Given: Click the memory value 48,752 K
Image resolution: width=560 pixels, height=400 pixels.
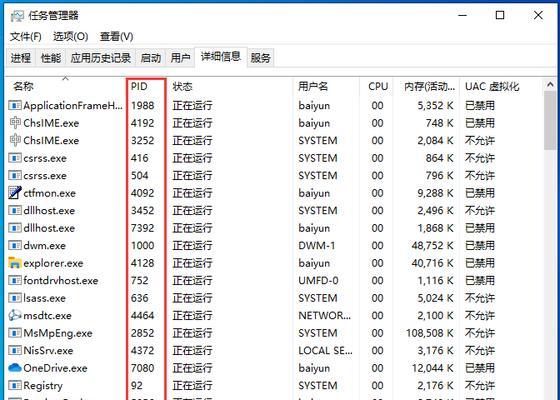Looking at the screenshot, I should (x=432, y=245).
